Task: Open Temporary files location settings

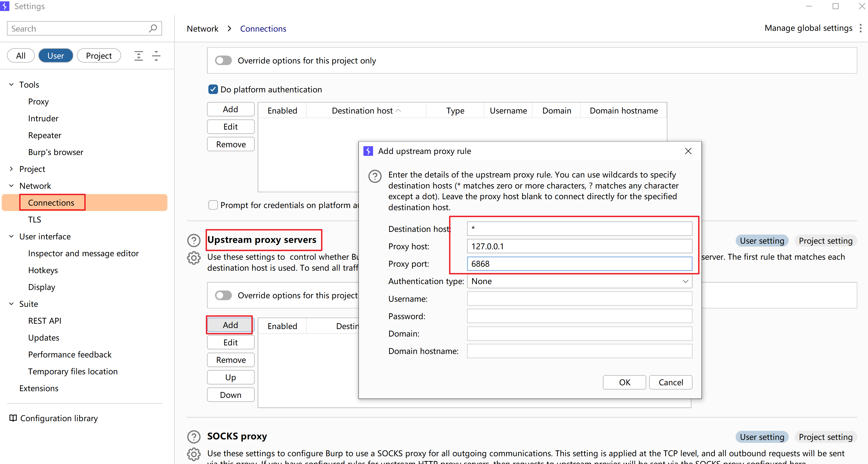Action: (x=73, y=371)
